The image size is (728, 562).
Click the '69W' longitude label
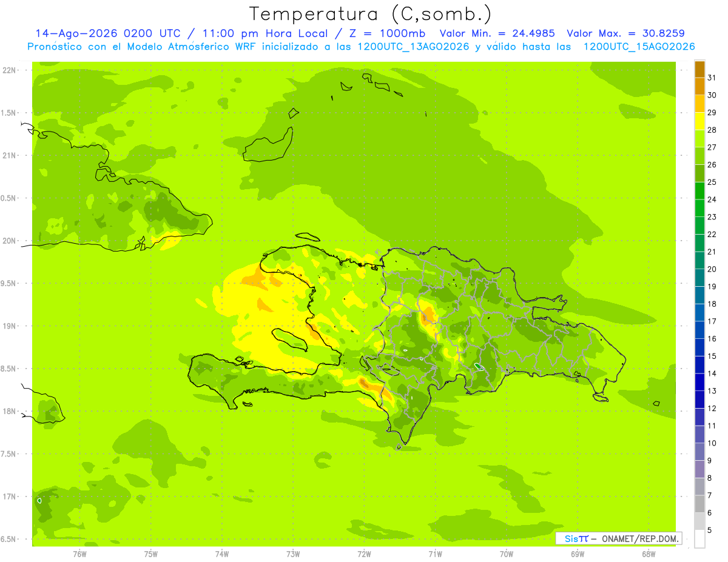577,554
